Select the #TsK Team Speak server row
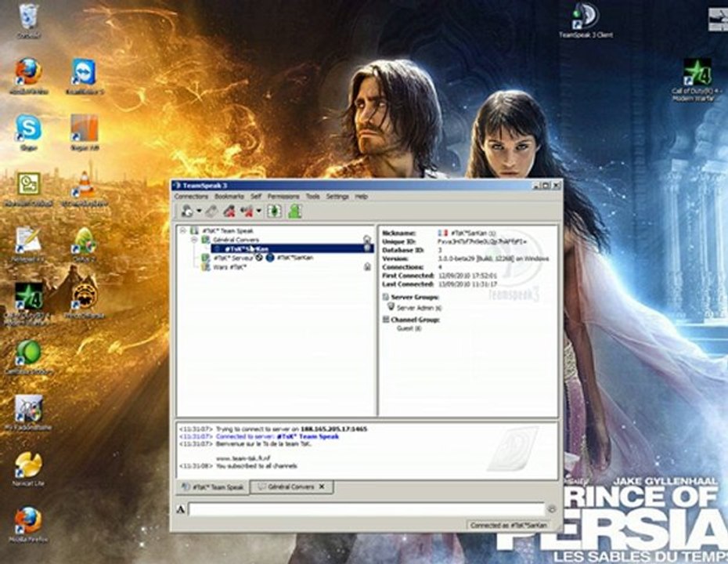The image size is (728, 564). tap(228, 231)
